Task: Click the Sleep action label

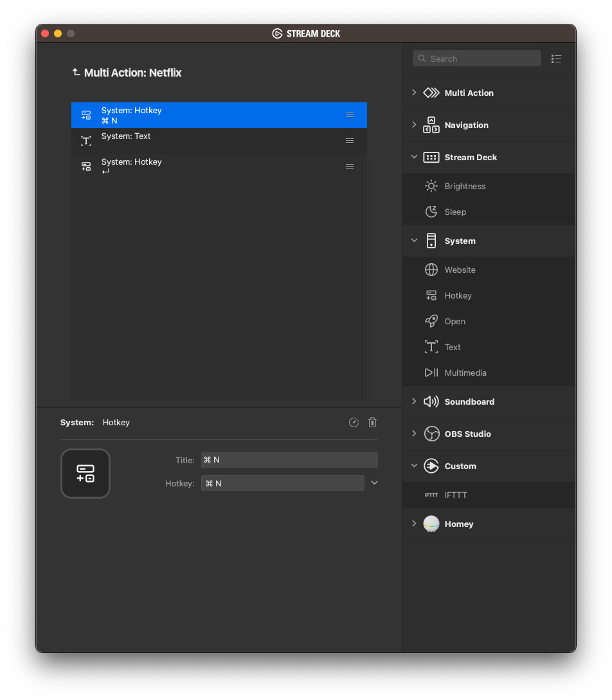Action: (x=455, y=212)
